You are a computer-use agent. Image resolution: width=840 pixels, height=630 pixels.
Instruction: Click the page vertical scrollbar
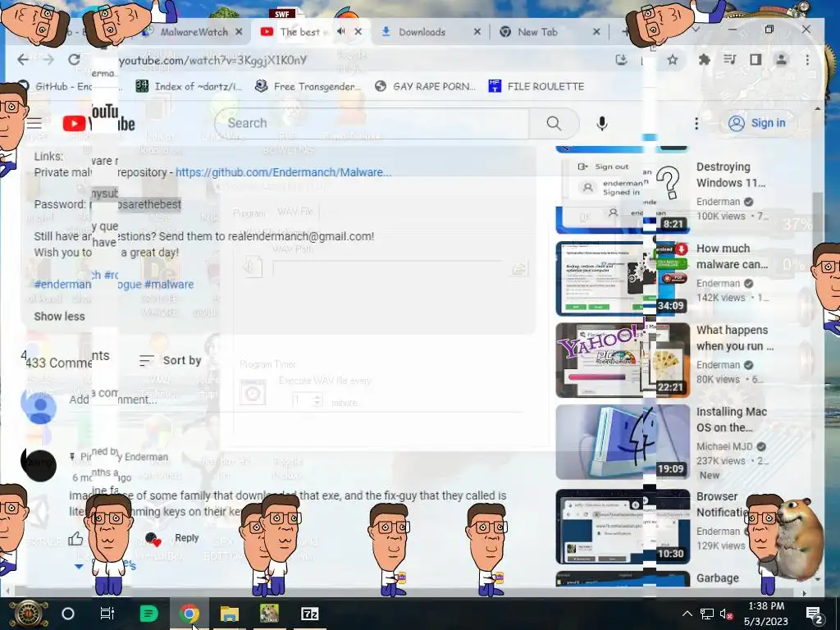817,225
